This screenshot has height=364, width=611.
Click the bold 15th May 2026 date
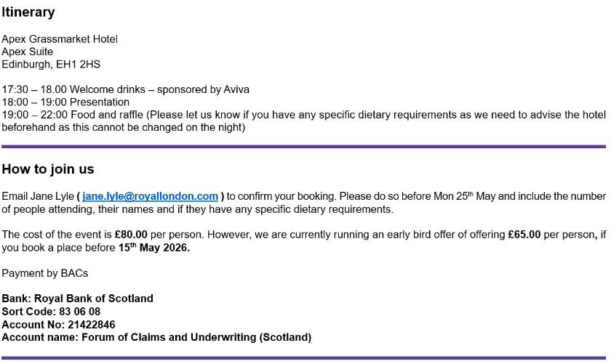pos(153,248)
